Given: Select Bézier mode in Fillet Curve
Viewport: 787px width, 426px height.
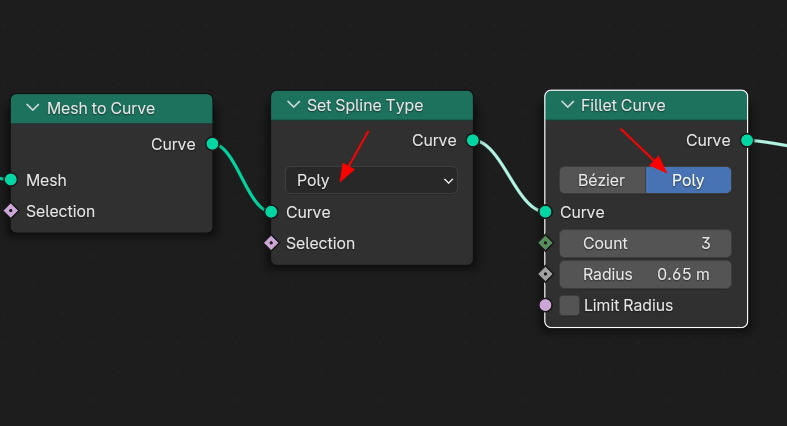Looking at the screenshot, I should pyautogui.click(x=602, y=180).
